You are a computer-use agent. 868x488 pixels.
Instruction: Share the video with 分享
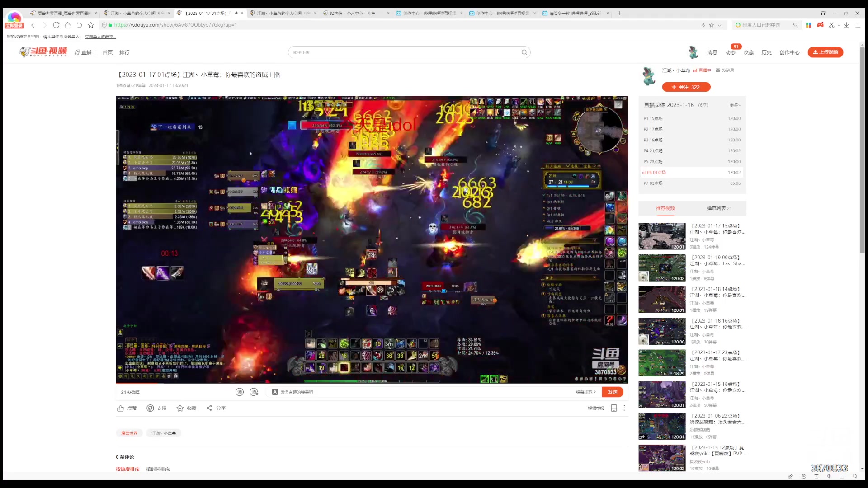coord(216,408)
